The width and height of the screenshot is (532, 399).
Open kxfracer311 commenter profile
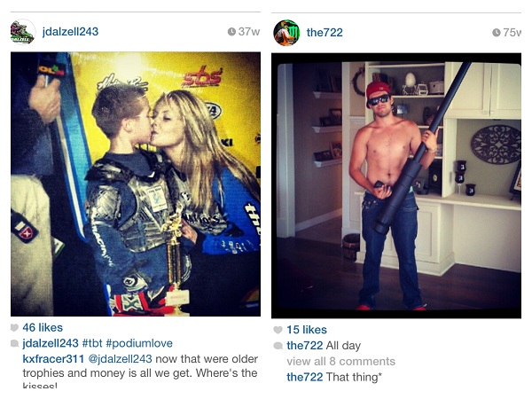[53, 359]
